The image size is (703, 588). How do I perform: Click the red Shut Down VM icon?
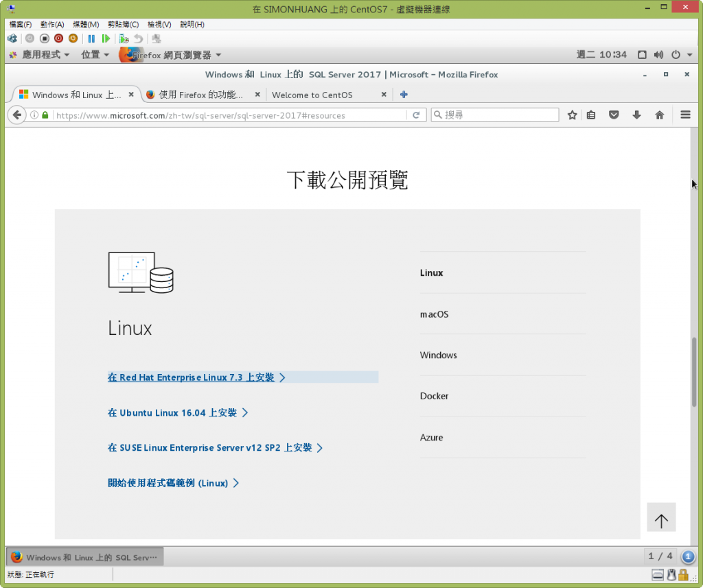(59, 38)
